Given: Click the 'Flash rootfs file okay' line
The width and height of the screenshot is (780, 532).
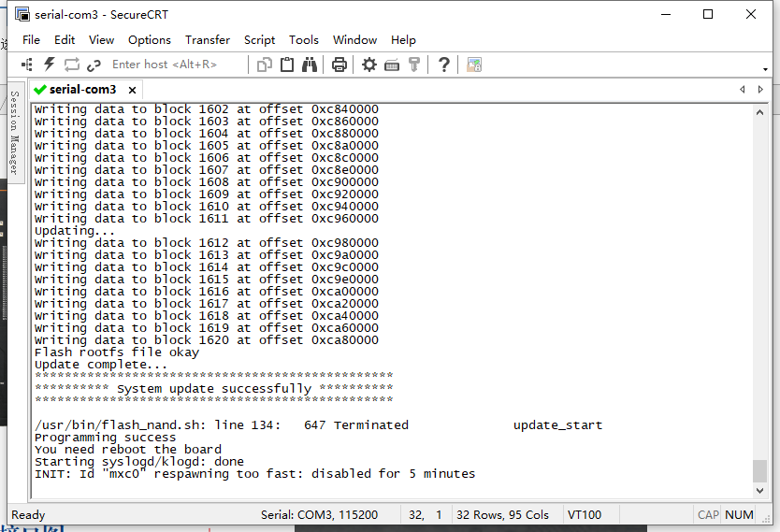Looking at the screenshot, I should [117, 352].
